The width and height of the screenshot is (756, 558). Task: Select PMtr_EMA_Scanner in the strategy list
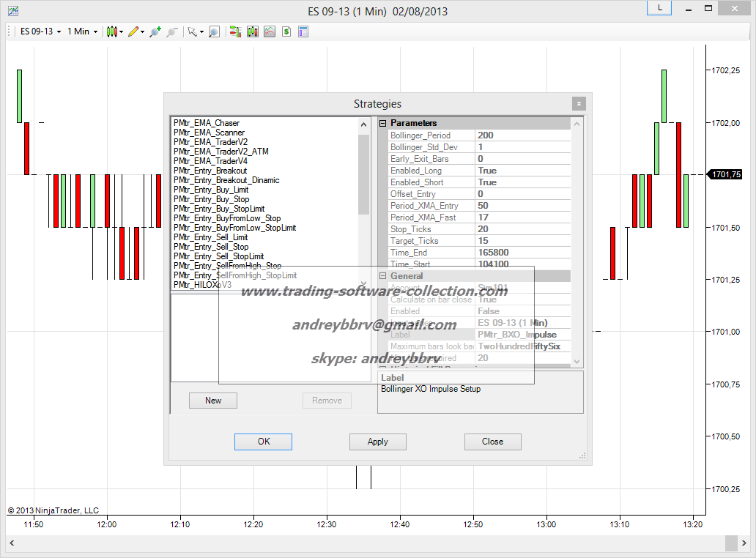click(x=209, y=133)
